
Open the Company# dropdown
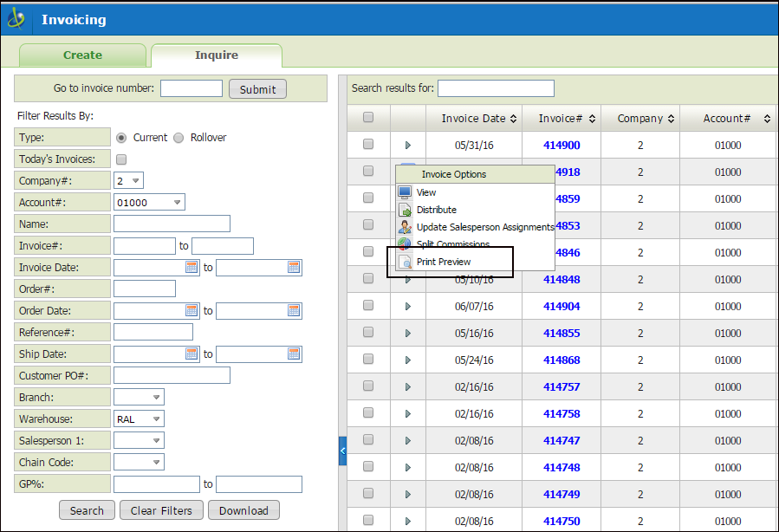(x=128, y=181)
